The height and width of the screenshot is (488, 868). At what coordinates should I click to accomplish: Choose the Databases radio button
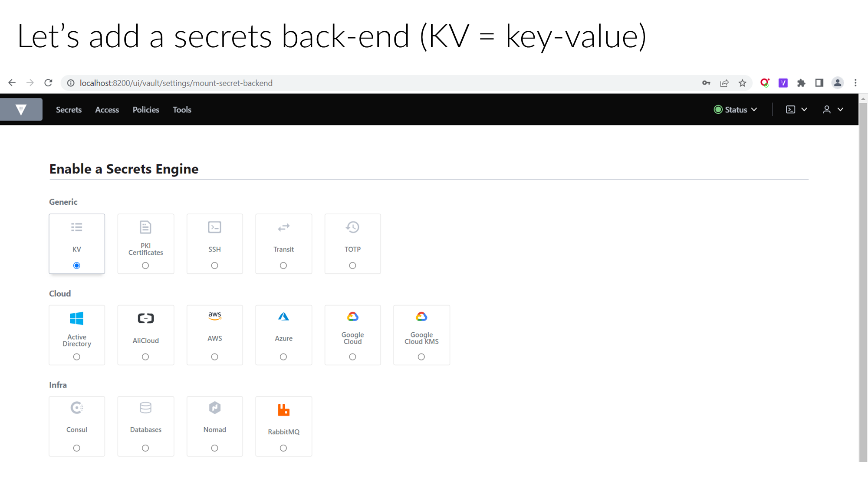tap(145, 448)
